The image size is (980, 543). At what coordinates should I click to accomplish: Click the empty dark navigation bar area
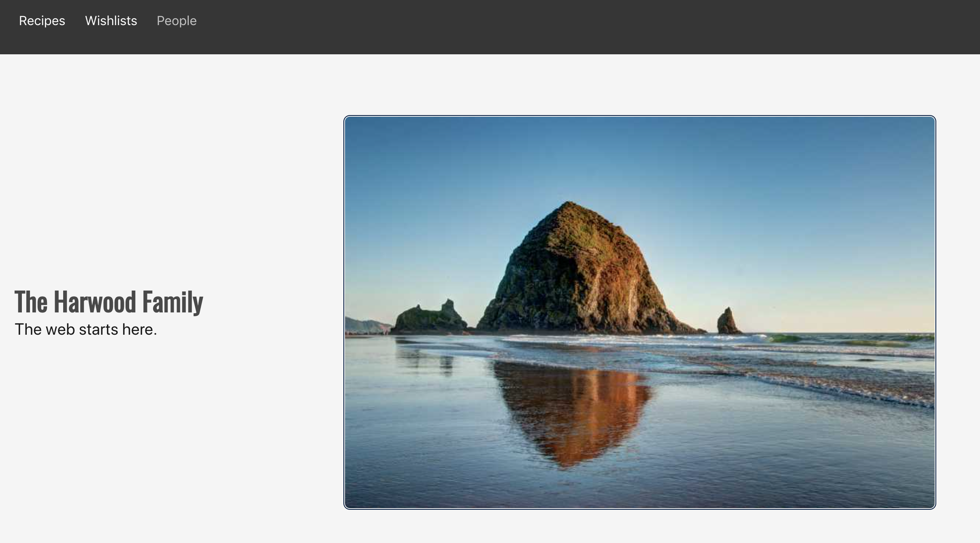pos(587,27)
